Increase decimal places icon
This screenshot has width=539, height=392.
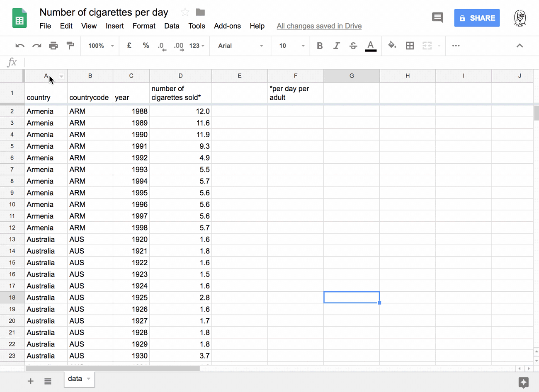point(179,46)
